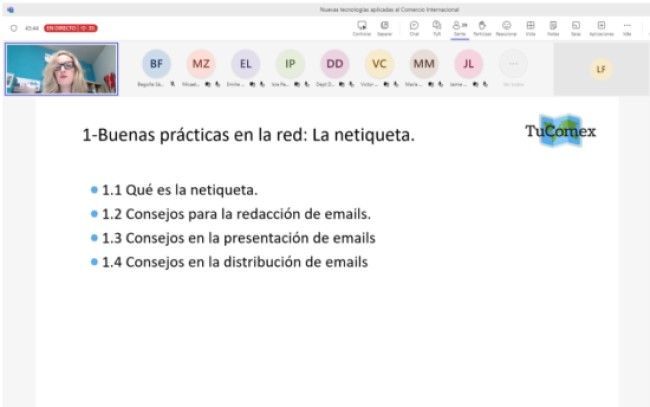
Task: Open meeting Notes (Notas)
Action: [553, 25]
